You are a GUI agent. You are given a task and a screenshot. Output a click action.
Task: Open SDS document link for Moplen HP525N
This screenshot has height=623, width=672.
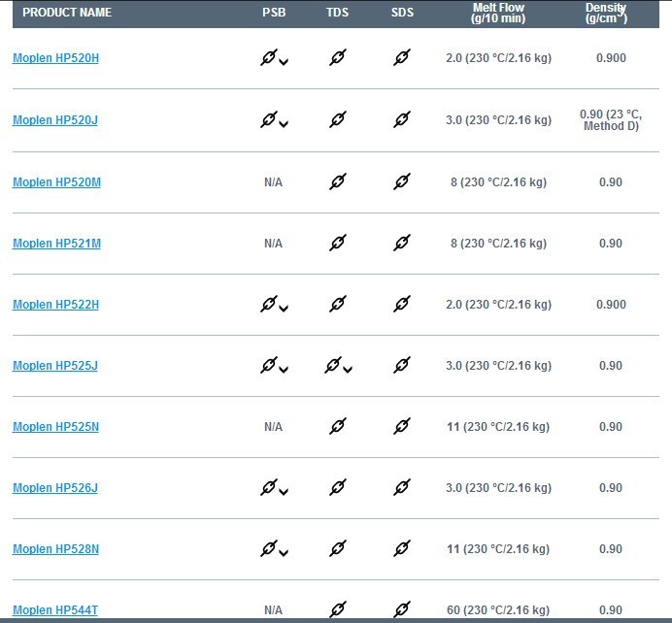coord(402,426)
